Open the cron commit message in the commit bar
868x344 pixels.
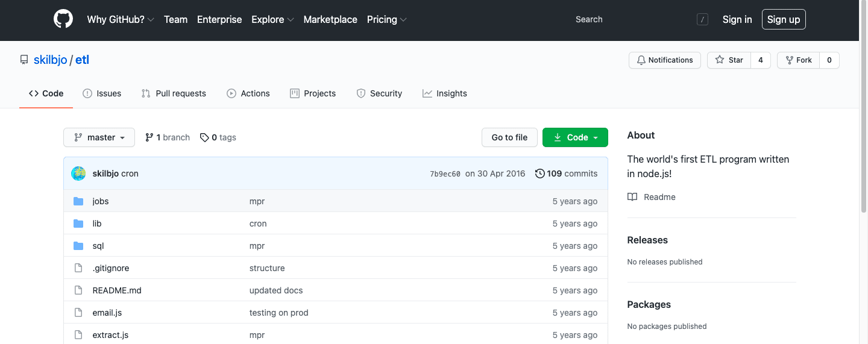pyautogui.click(x=130, y=174)
